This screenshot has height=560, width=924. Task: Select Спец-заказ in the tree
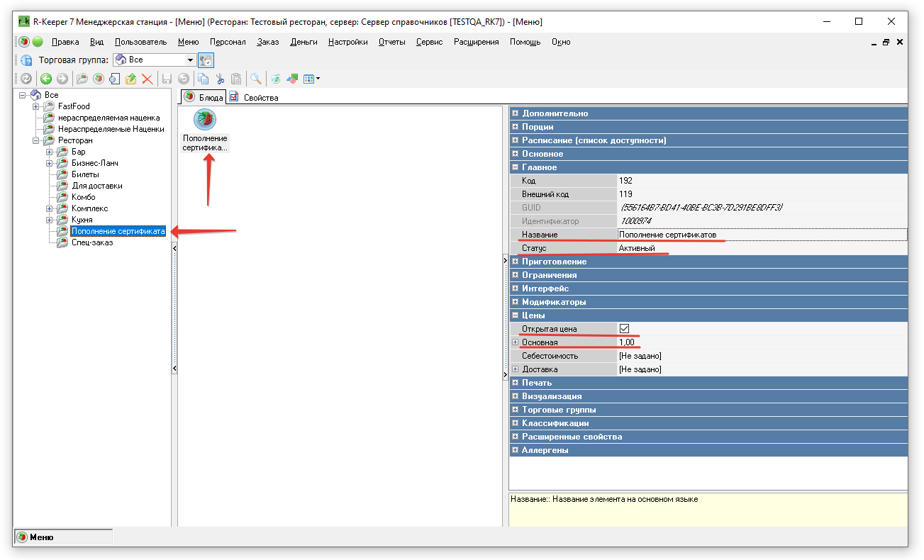pos(92,242)
